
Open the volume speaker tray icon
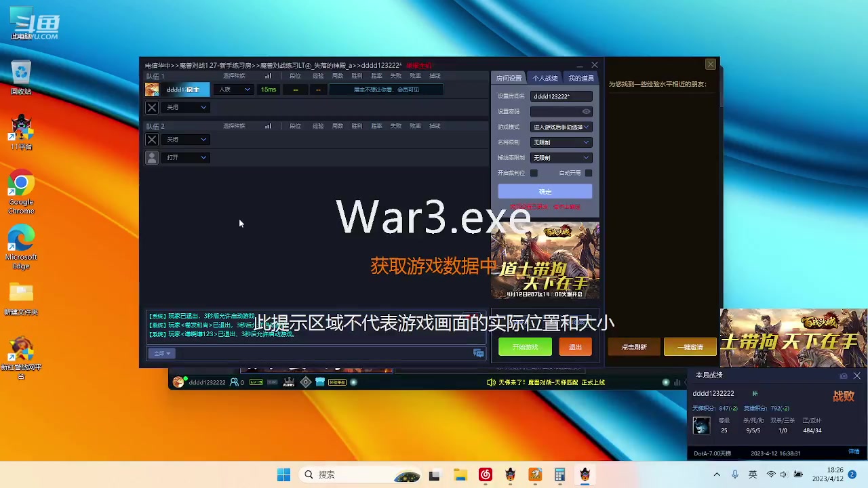pyautogui.click(x=784, y=474)
